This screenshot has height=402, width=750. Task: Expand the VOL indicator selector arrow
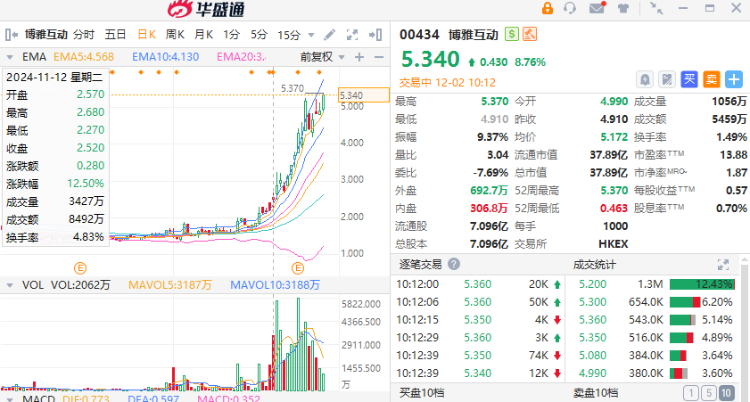pyautogui.click(x=10, y=286)
